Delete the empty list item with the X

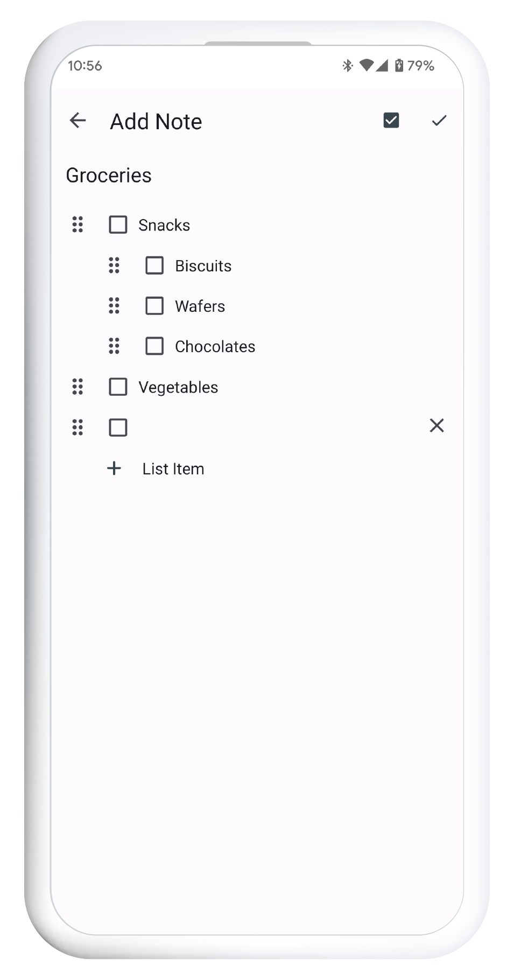point(436,426)
